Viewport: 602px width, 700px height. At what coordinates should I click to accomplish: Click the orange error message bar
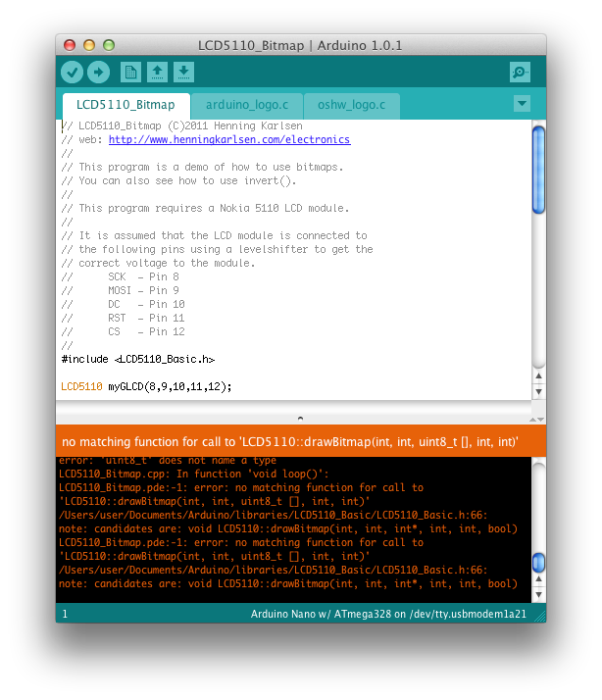click(294, 442)
